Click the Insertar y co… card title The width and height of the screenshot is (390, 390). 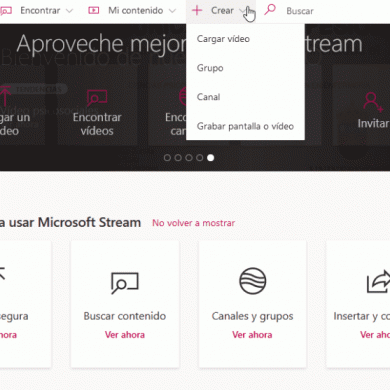362,316
